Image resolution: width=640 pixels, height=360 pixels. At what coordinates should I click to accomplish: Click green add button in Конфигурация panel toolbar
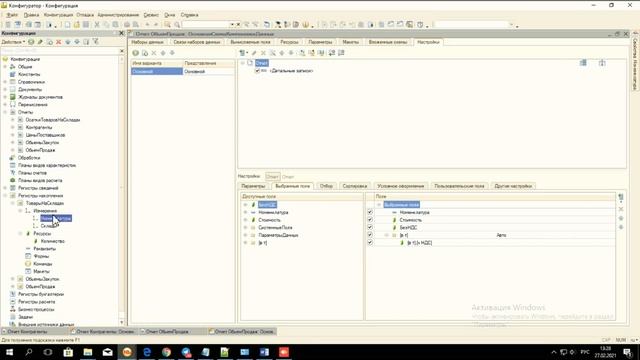[x=31, y=42]
